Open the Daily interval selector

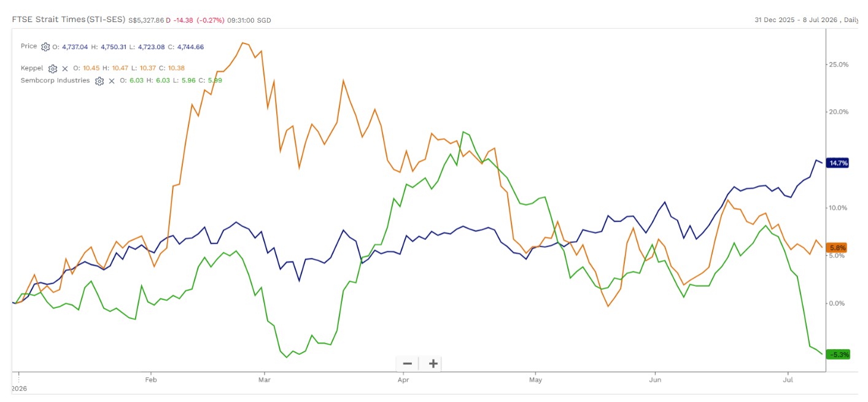point(851,20)
